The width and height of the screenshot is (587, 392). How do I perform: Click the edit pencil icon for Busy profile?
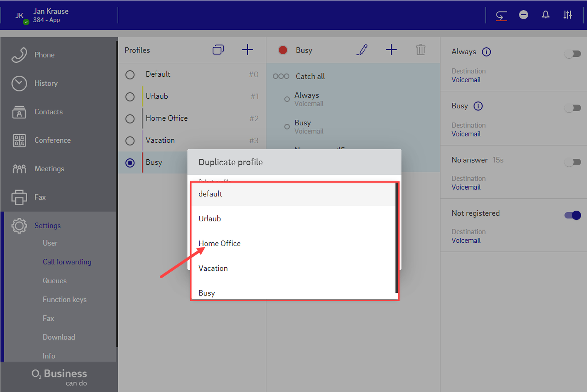tap(362, 50)
